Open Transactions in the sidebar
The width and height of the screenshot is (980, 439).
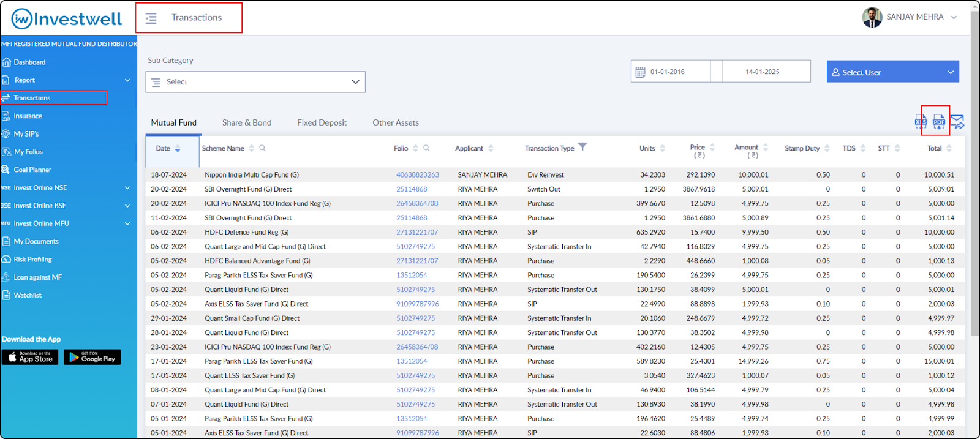pyautogui.click(x=32, y=98)
